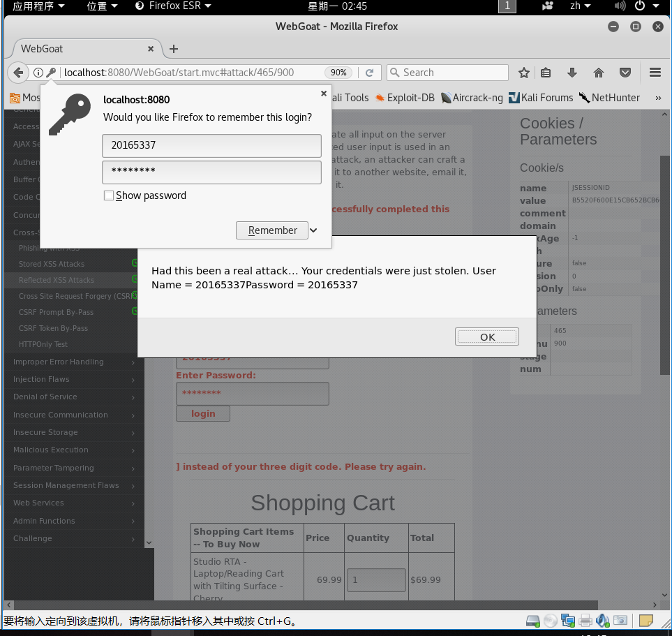
Task: Click the key login icon in address bar
Action: point(51,73)
